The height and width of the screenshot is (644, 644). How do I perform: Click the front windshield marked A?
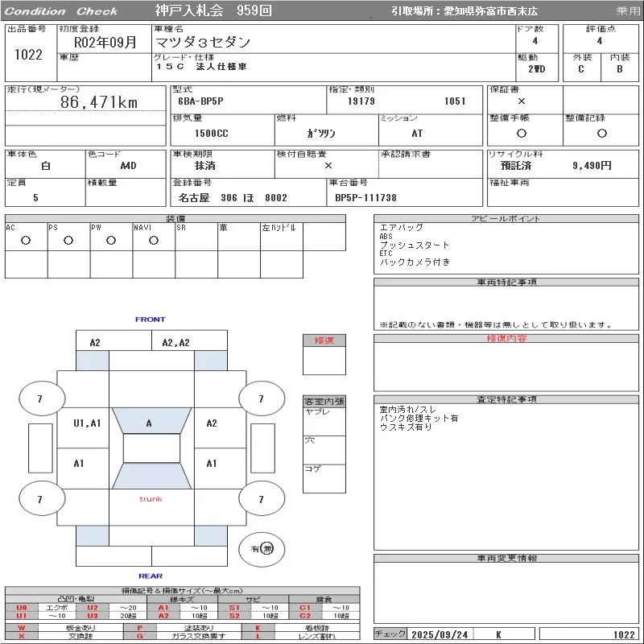point(150,423)
